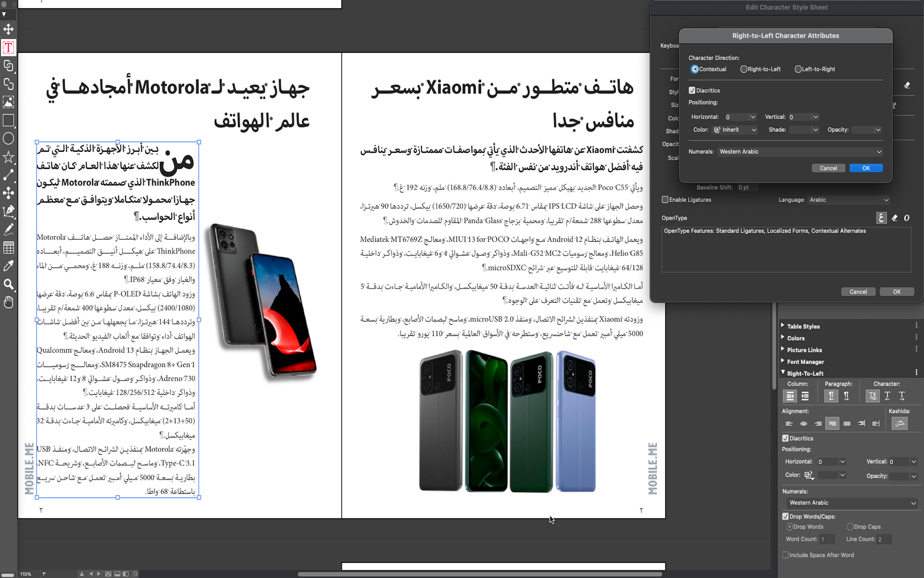924x578 pixels.
Task: Choose contextual character direction icon
Action: pos(872,396)
